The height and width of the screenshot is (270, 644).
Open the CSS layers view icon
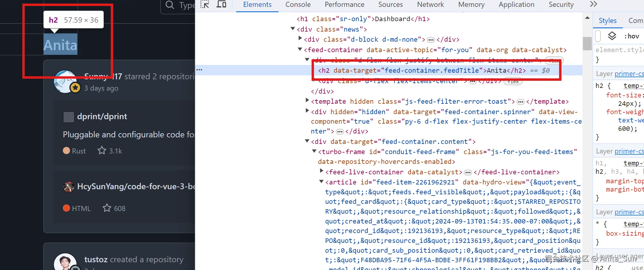(612, 36)
